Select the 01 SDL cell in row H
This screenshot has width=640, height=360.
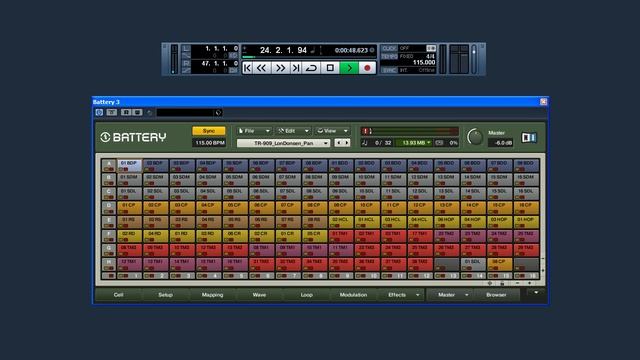pos(473,264)
